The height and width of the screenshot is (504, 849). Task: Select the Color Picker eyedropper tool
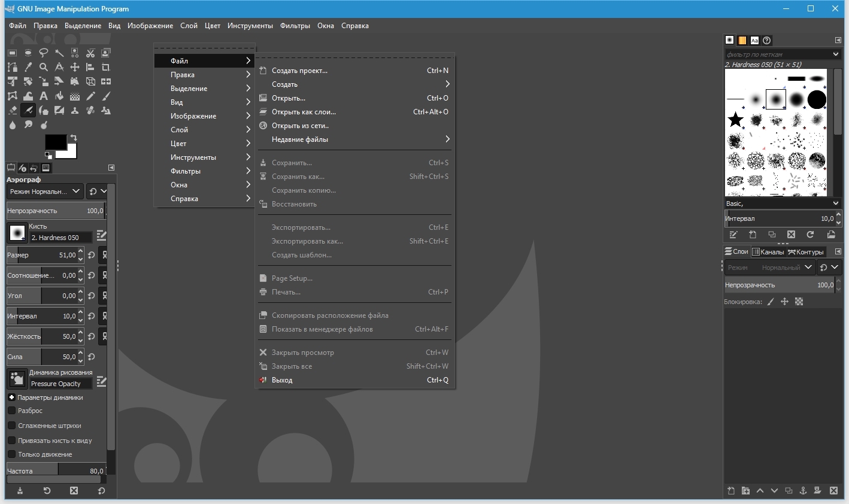(28, 67)
